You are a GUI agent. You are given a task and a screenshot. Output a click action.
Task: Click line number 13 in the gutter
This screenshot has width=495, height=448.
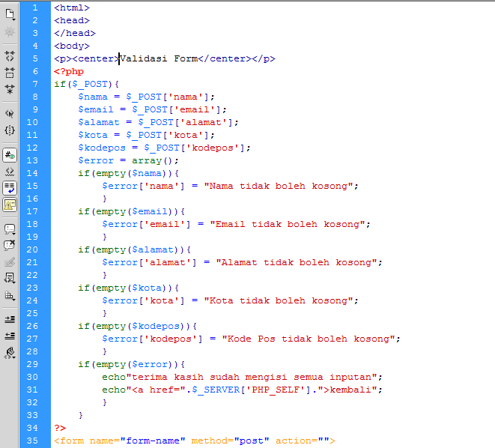pyautogui.click(x=32, y=160)
